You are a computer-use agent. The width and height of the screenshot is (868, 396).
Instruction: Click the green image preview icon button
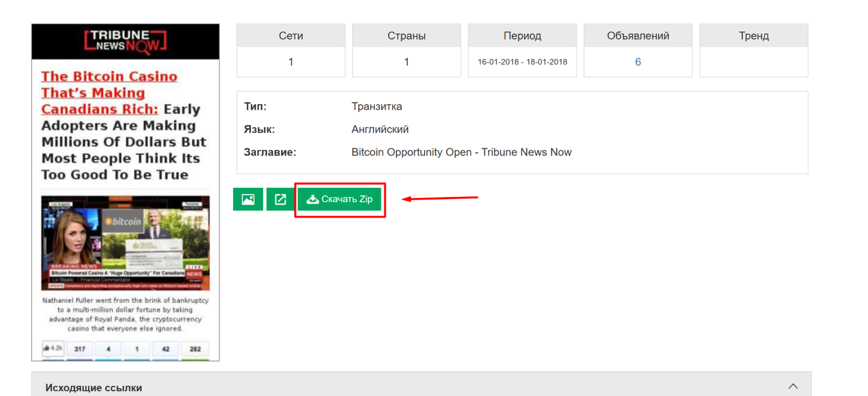pos(248,199)
